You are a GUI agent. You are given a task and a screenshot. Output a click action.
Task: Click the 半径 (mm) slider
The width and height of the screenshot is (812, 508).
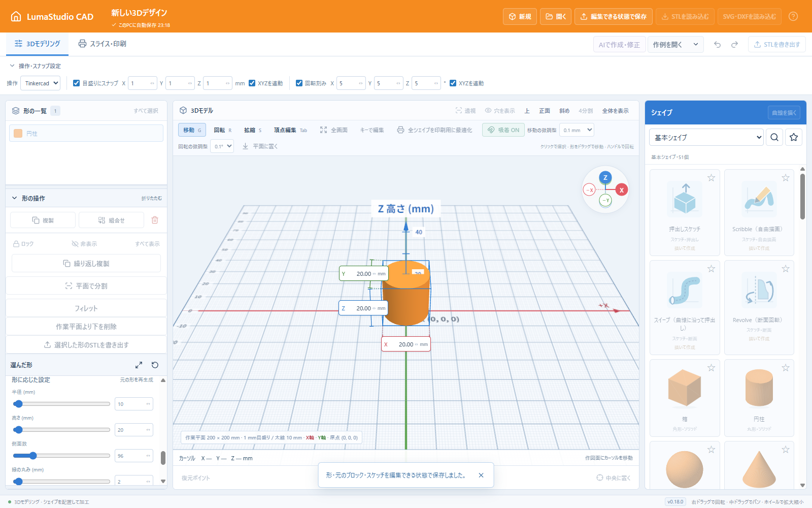(61, 404)
